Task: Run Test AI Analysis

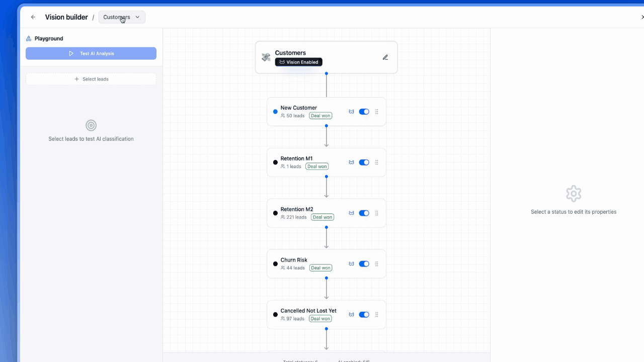Action: point(91,53)
